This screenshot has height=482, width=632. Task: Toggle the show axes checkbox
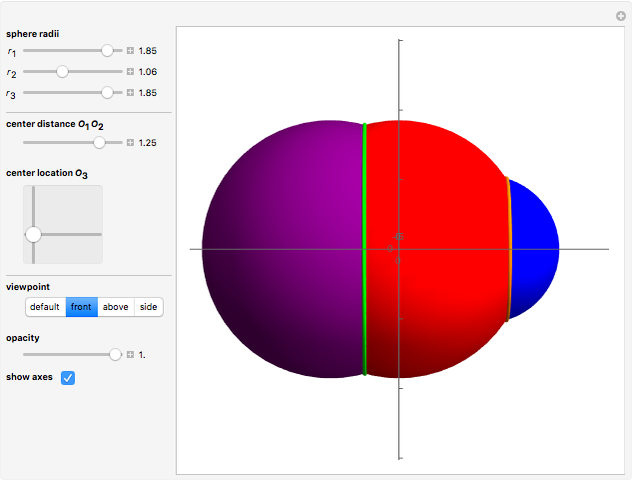(x=68, y=377)
